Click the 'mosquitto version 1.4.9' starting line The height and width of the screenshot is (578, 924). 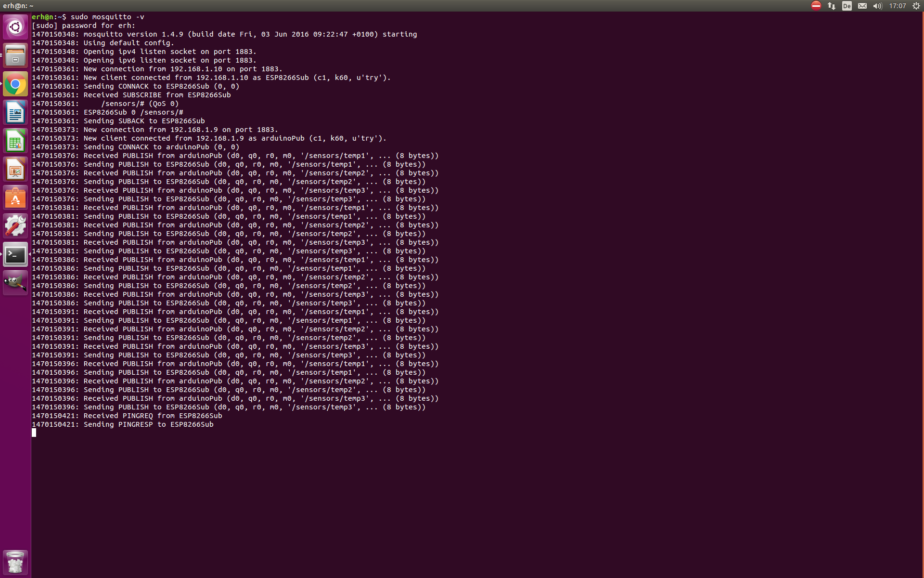(224, 34)
